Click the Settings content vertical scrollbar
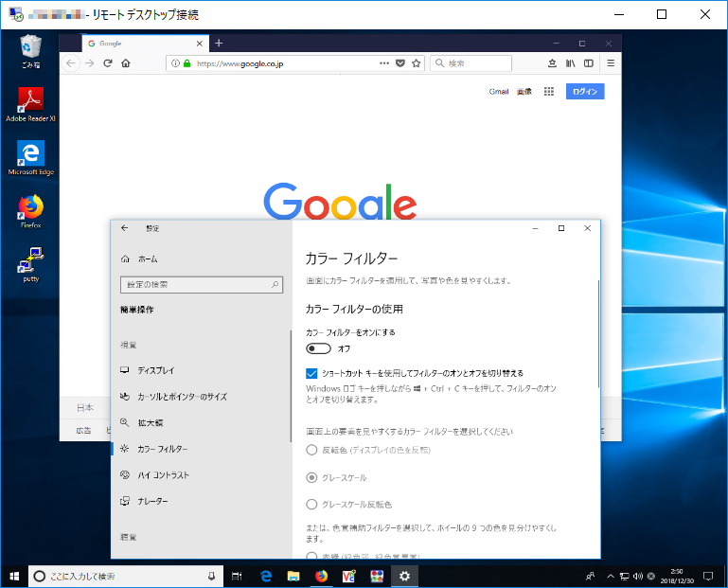Viewport: 728px width, 588px height. pos(598,333)
